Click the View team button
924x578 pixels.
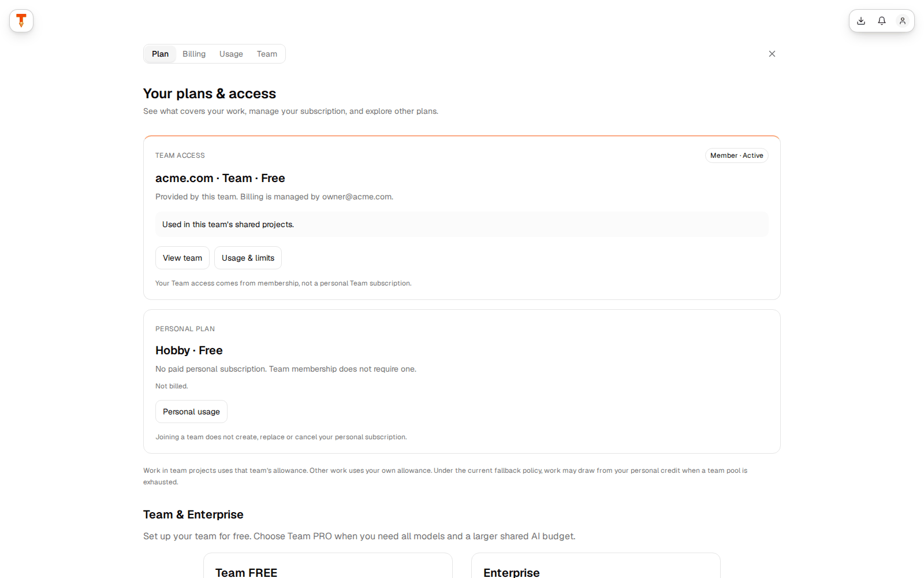pos(182,258)
